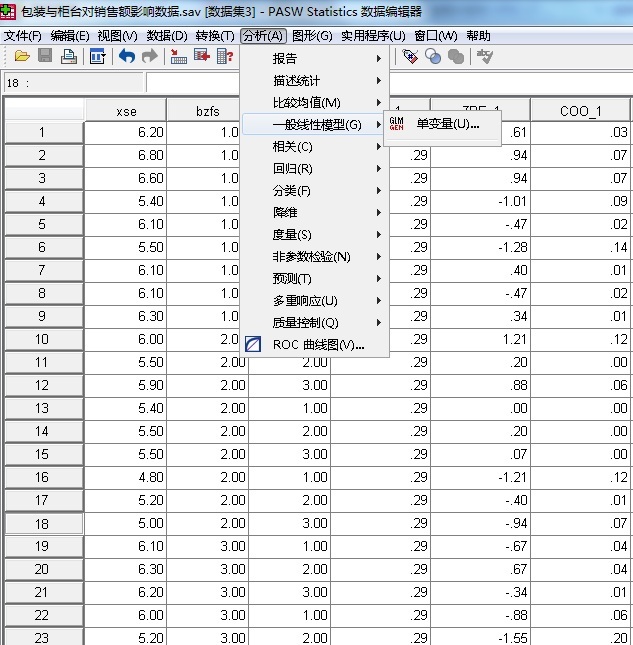Select row header 1
This screenshot has width=633, height=645.
(44, 132)
